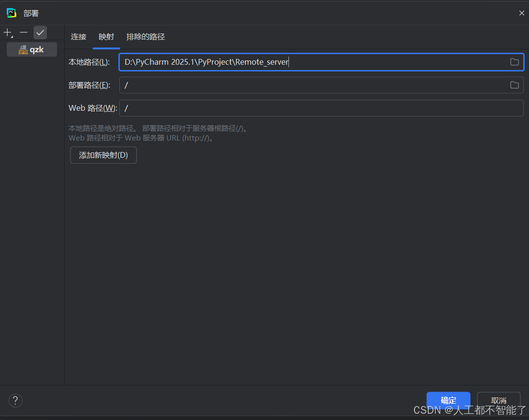This screenshot has height=420, width=529.
Task: Click the Web 路径 input field
Action: (x=321, y=108)
